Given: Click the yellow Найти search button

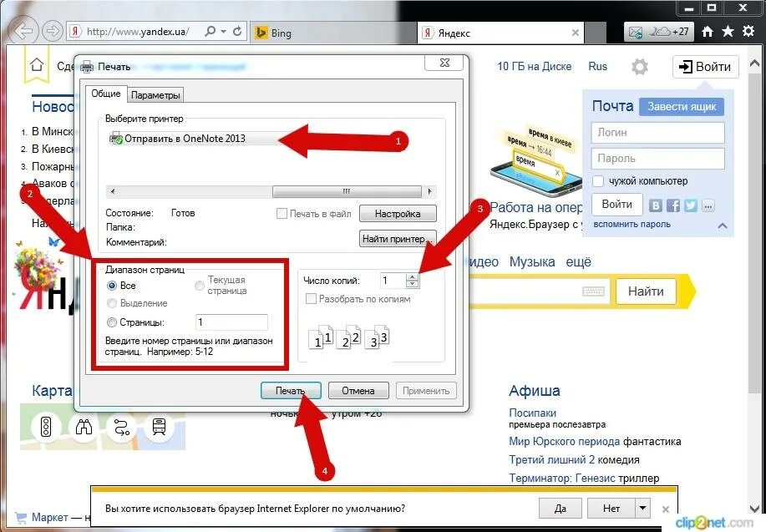Looking at the screenshot, I should click(x=646, y=291).
